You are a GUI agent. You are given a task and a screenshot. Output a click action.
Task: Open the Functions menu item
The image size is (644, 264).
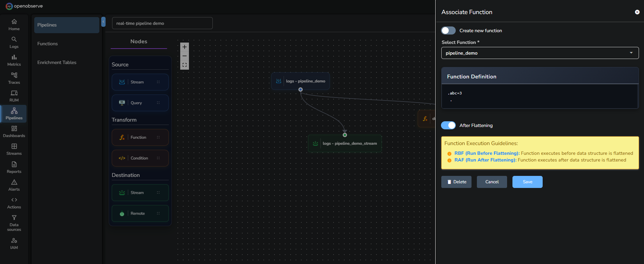[48, 44]
